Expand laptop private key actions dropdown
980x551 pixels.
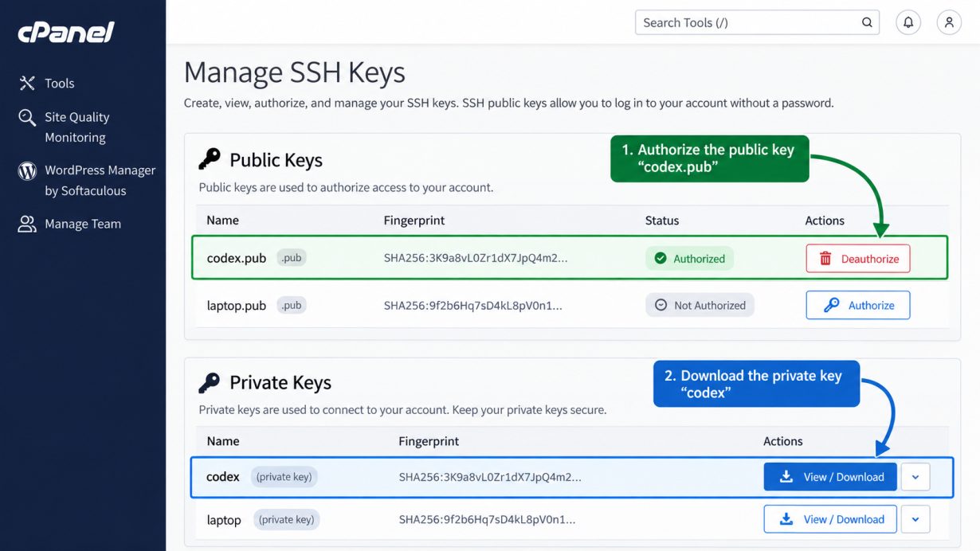click(915, 519)
